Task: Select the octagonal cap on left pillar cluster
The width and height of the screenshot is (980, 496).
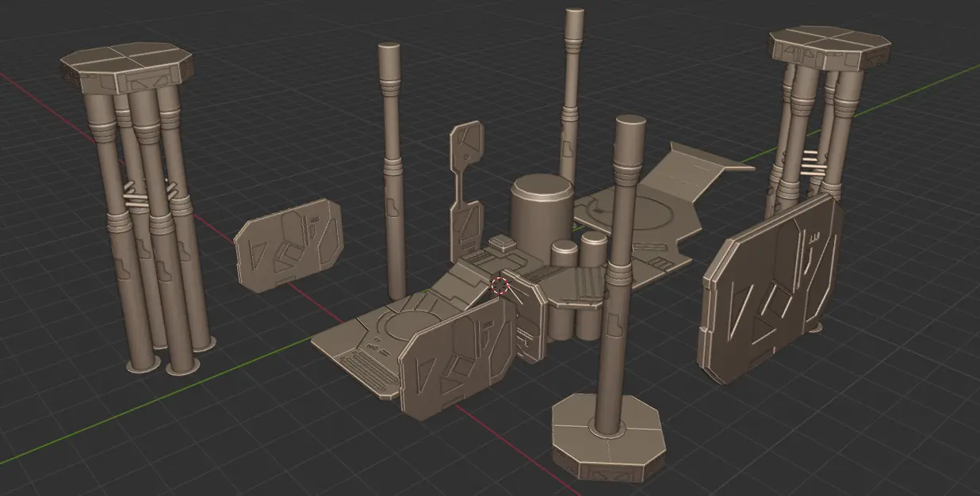Action: click(127, 68)
